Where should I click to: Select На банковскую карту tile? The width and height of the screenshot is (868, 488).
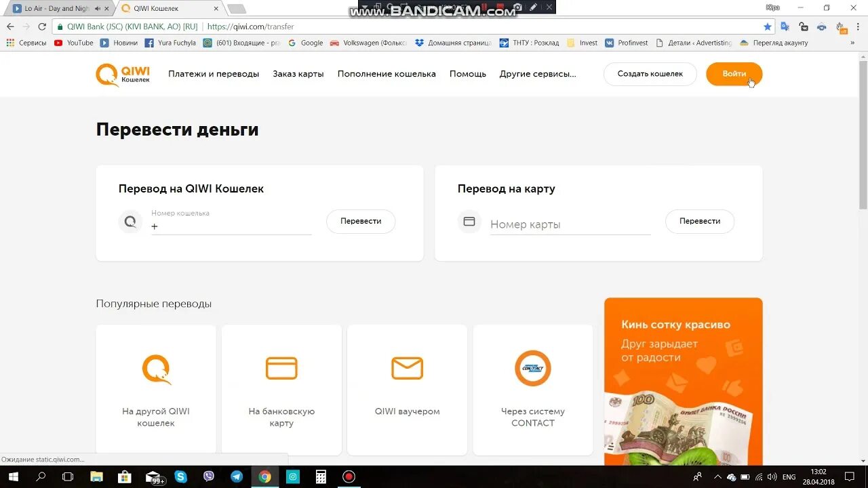click(x=281, y=390)
